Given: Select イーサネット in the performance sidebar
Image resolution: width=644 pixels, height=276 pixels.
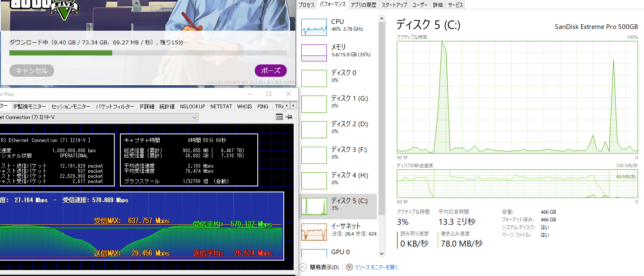Looking at the screenshot, I should click(x=338, y=231).
